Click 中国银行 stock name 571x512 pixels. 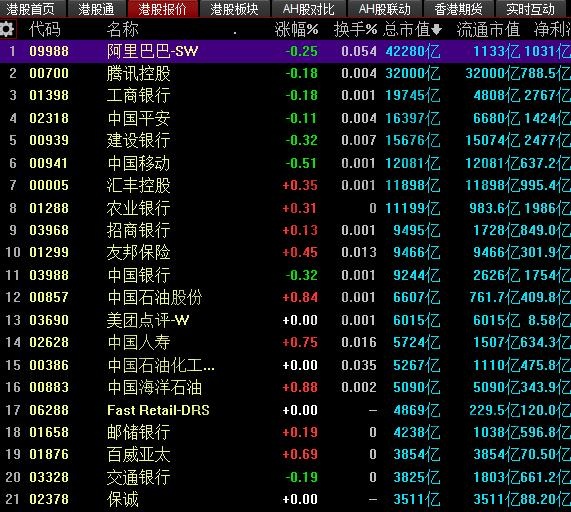pyautogui.click(x=138, y=275)
